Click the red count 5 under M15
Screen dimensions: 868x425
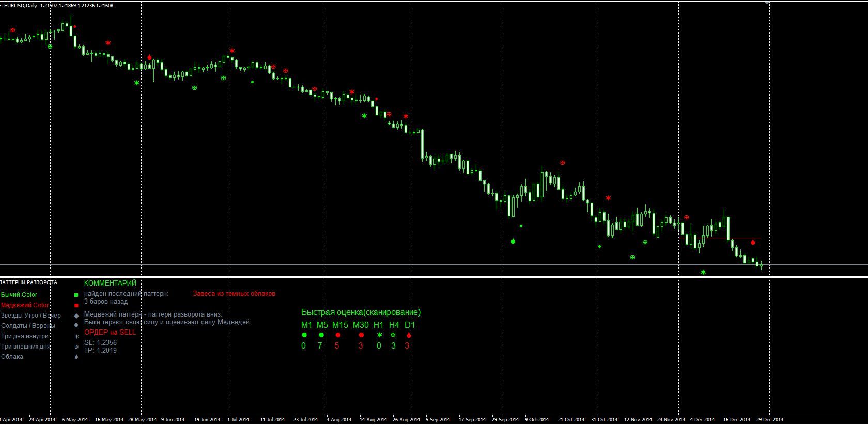point(337,346)
